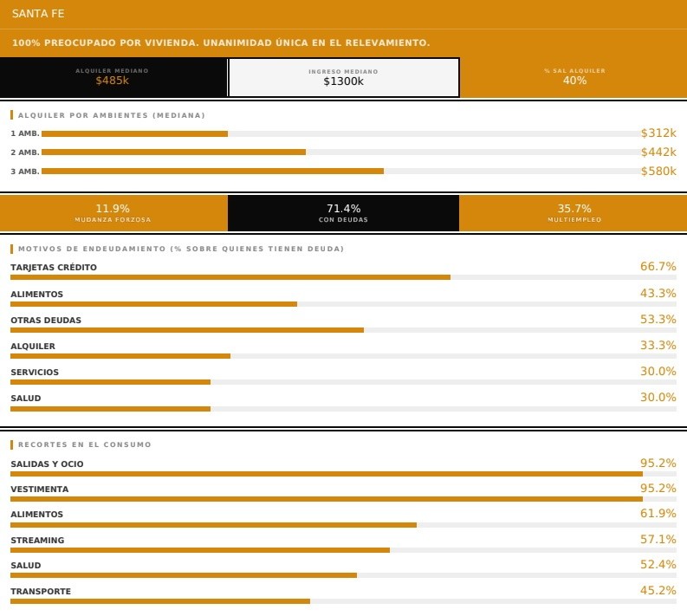Click the Alquiler Mediano $485k tile

(x=113, y=77)
